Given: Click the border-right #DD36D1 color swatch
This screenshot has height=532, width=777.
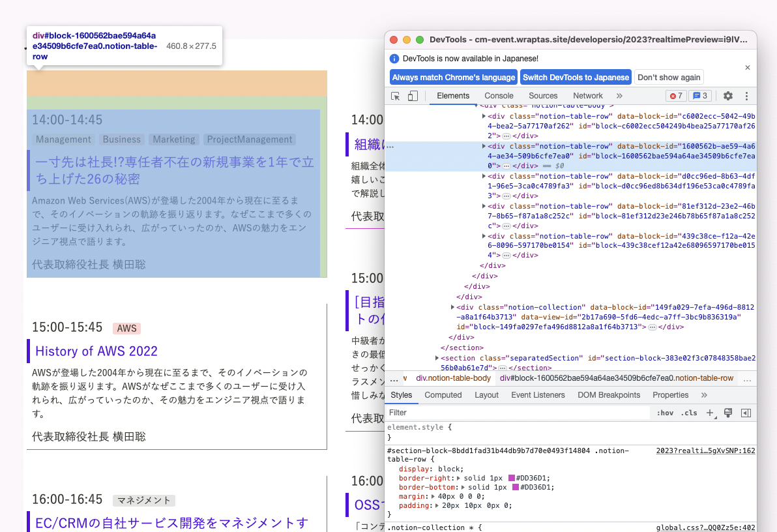Looking at the screenshot, I should [x=512, y=479].
